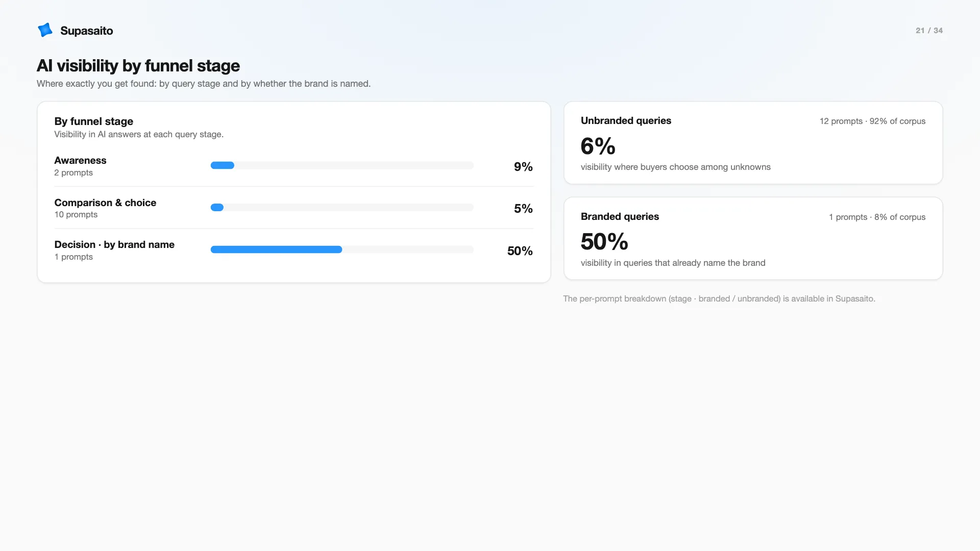Click the Supasaito brand name text
Viewport: 980px width, 551px height.
coord(86,31)
